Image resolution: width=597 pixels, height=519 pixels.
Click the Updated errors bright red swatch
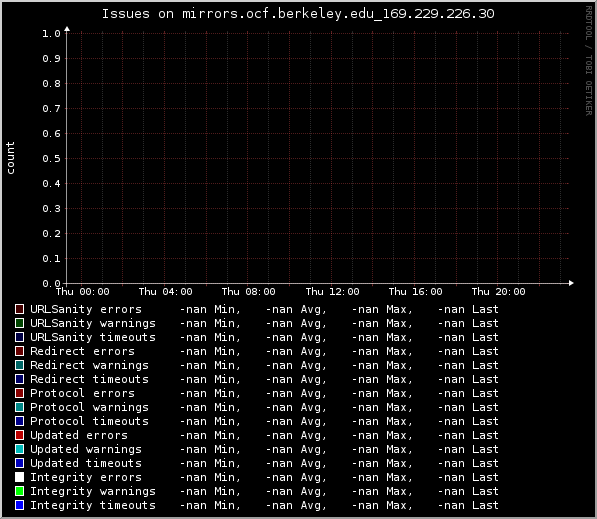tap(19, 435)
